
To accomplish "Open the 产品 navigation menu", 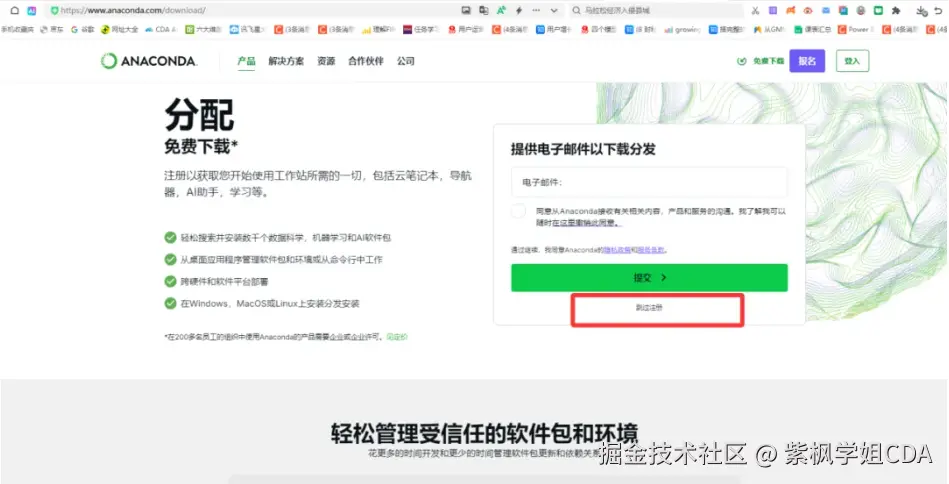I will tap(246, 61).
